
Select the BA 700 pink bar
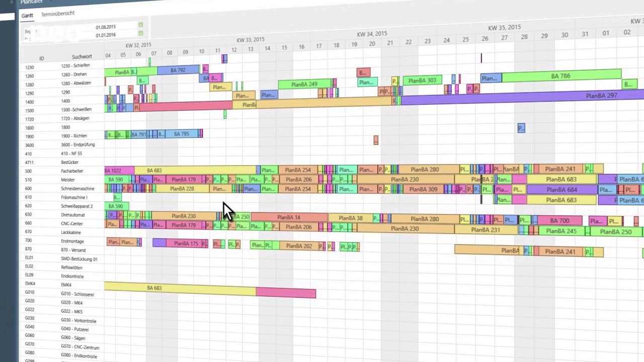[x=559, y=221]
